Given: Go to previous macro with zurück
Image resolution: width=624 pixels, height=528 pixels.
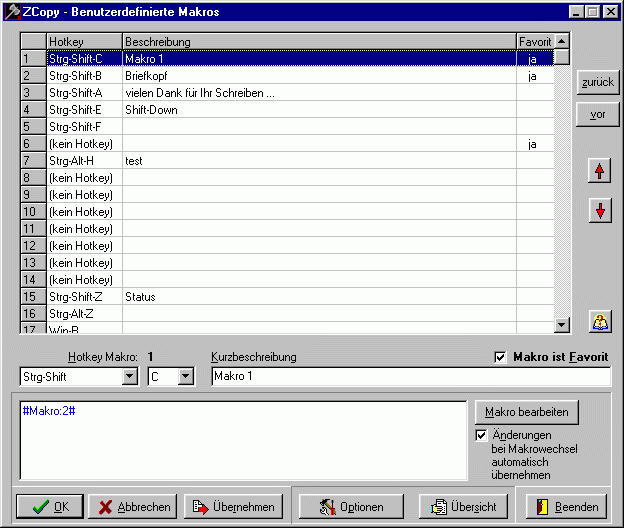Looking at the screenshot, I should click(598, 83).
